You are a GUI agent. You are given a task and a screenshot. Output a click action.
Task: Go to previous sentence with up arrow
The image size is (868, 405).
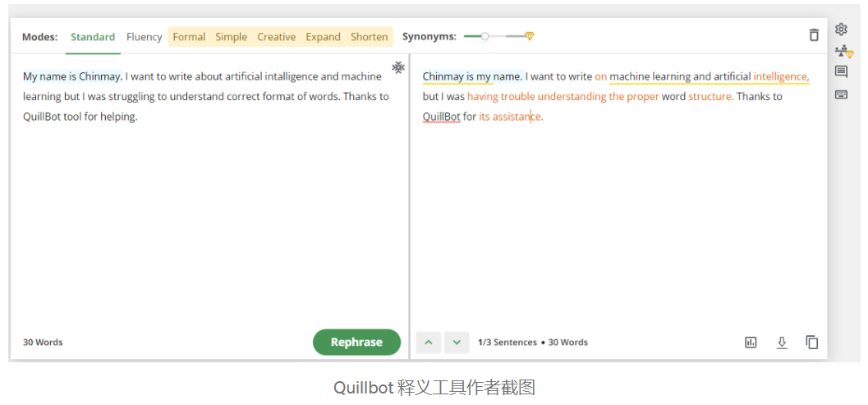pyautogui.click(x=429, y=343)
